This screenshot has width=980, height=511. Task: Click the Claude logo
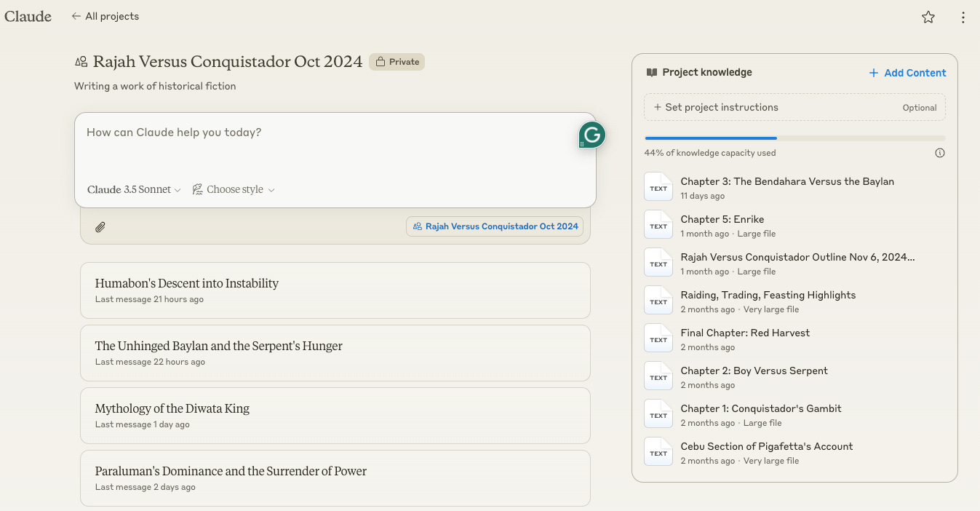[x=28, y=16]
